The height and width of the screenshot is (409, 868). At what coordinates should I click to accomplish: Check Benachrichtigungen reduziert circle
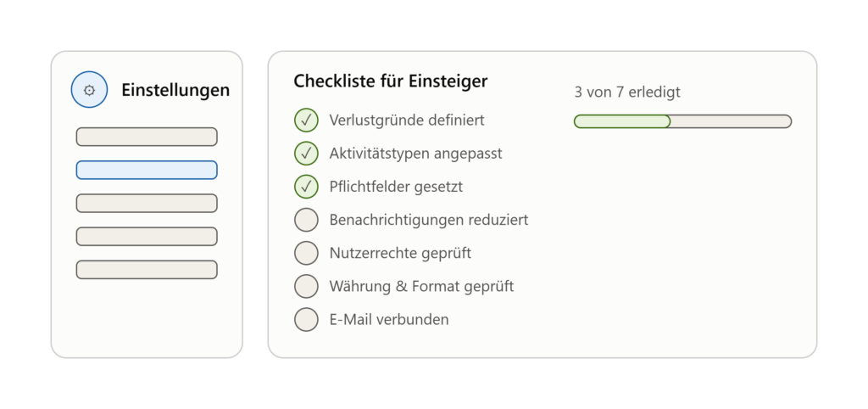306,220
